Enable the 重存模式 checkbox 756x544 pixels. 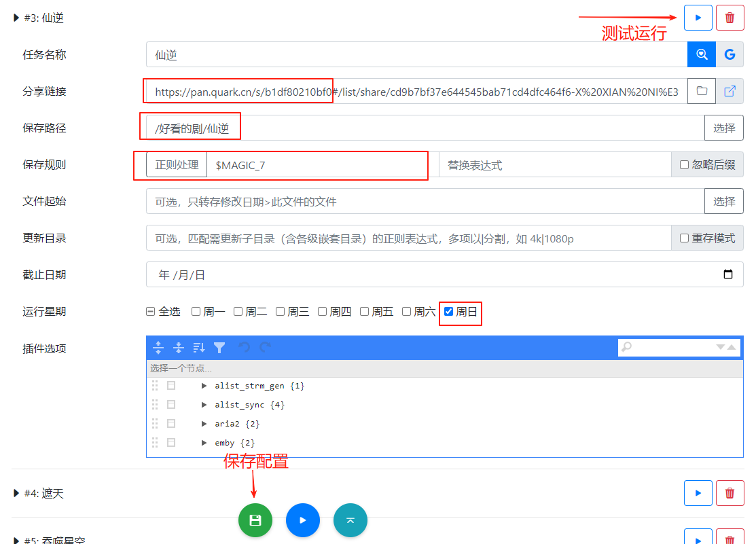point(684,238)
